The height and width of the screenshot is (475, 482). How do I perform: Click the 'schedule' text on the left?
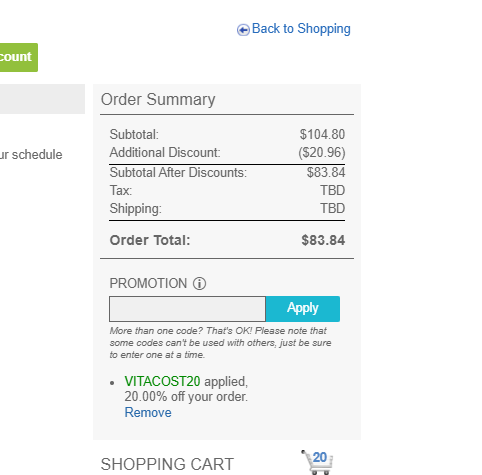37,155
